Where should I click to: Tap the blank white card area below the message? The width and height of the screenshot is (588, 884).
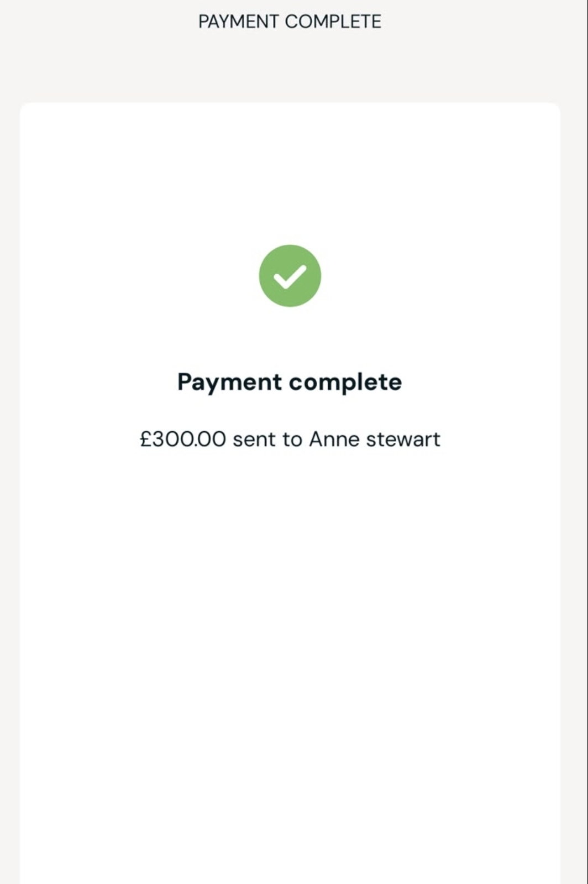click(290, 663)
